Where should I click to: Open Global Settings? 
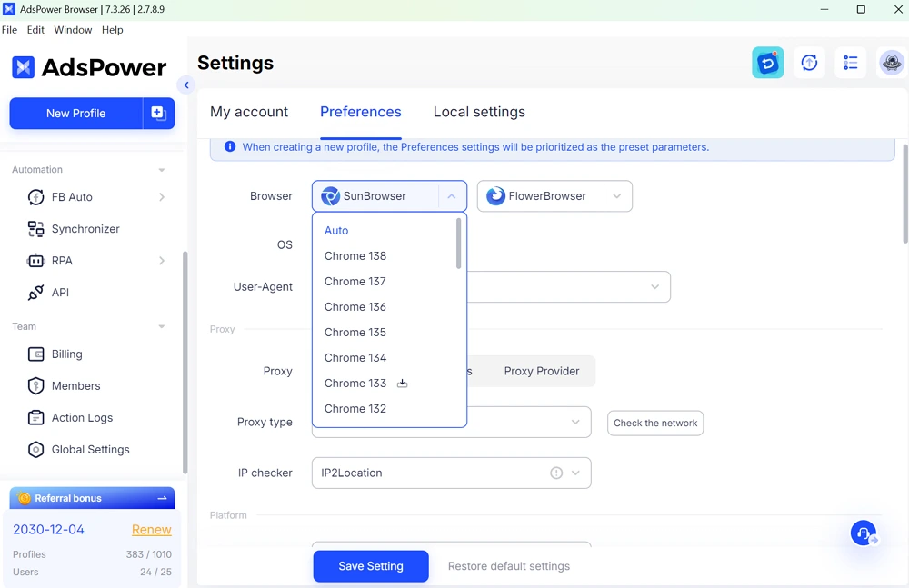[x=90, y=450]
